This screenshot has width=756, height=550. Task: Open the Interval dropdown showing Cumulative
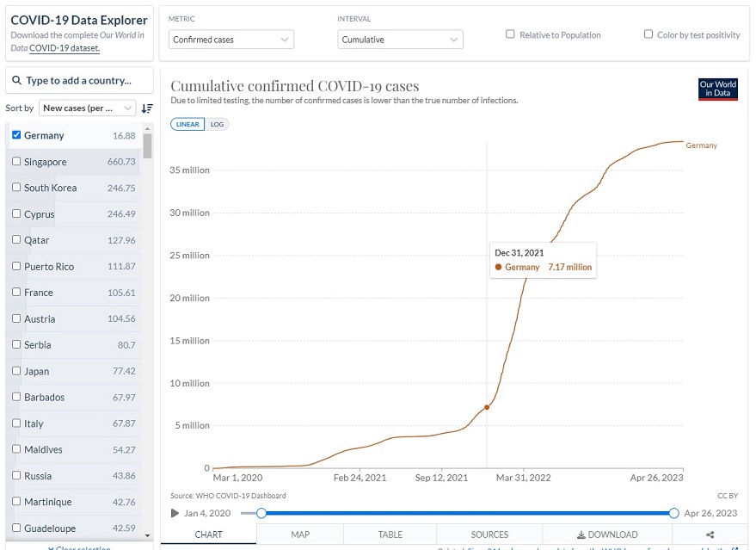[x=400, y=40]
